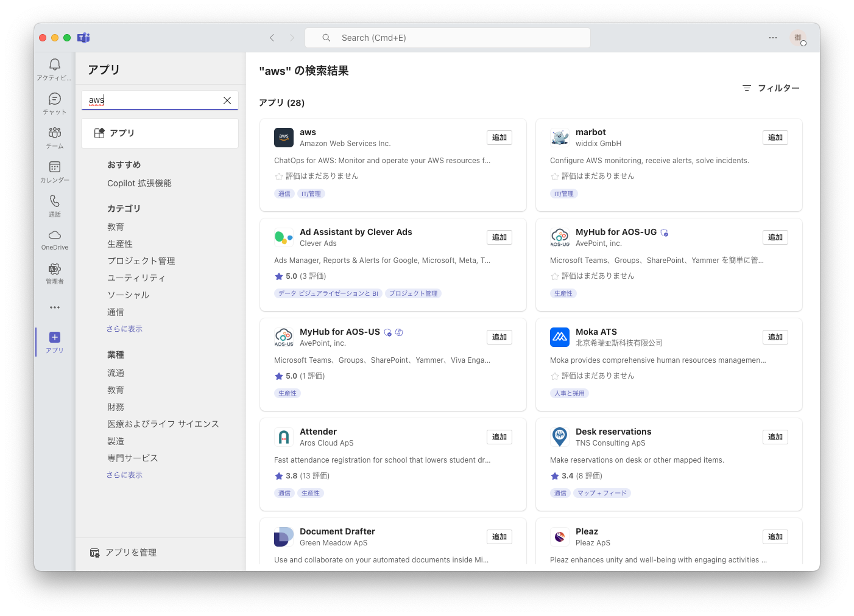The width and height of the screenshot is (854, 616).
Task: Select the 財務 industry
Action: [116, 407]
